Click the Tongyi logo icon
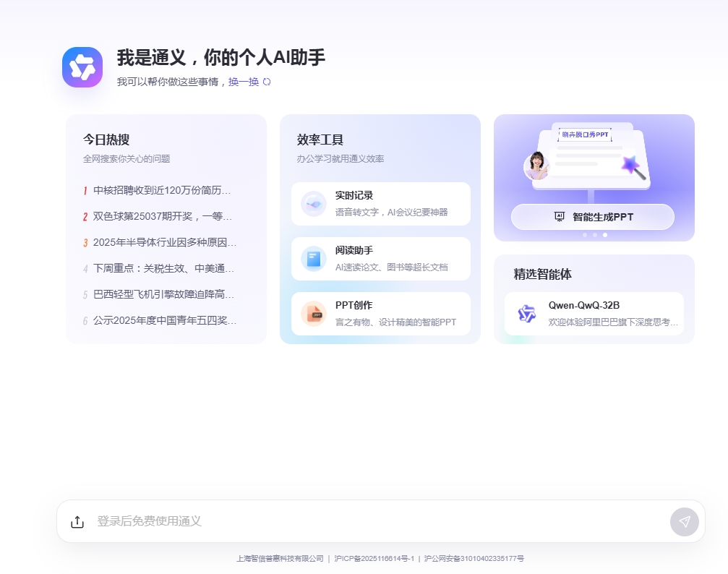The height and width of the screenshot is (574, 728). click(82, 67)
